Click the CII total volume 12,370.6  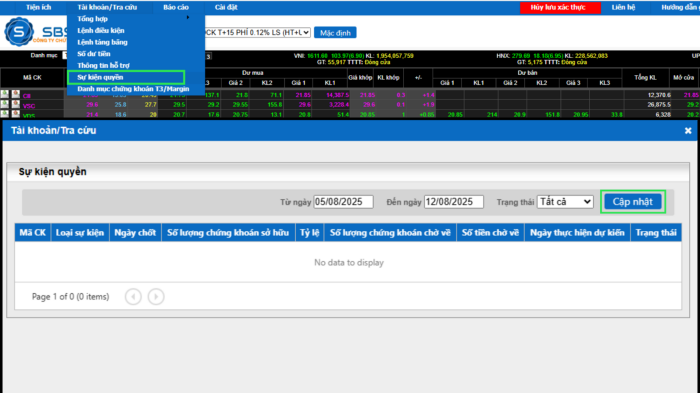[659, 95]
